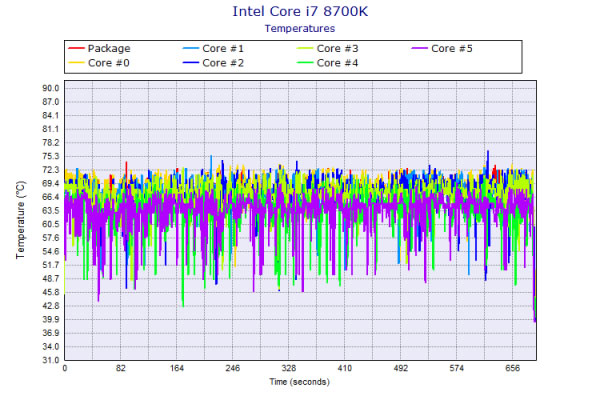600x400 pixels.
Task: Click the 57.6 y-axis value
Action: [51, 238]
